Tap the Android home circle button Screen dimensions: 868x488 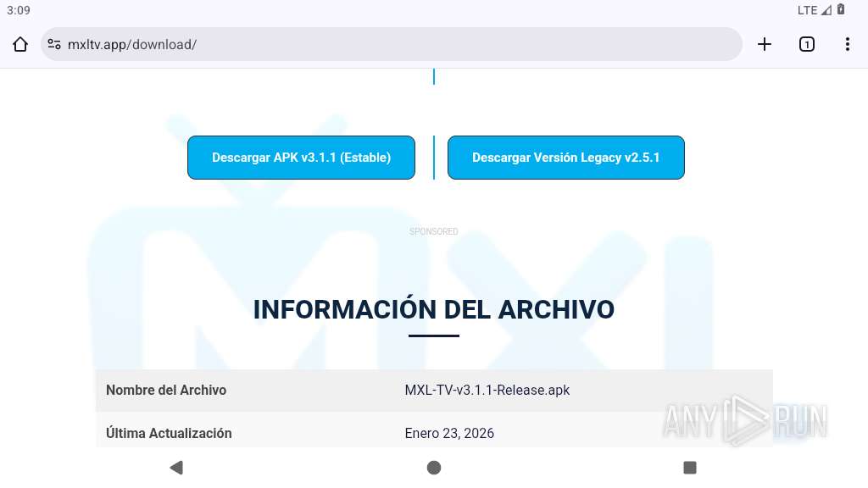point(434,468)
